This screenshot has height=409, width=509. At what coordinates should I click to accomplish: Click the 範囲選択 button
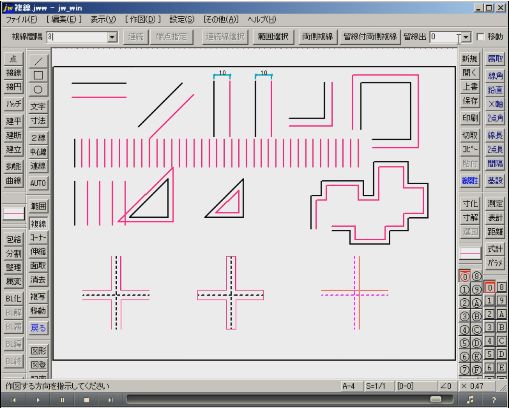click(x=273, y=37)
